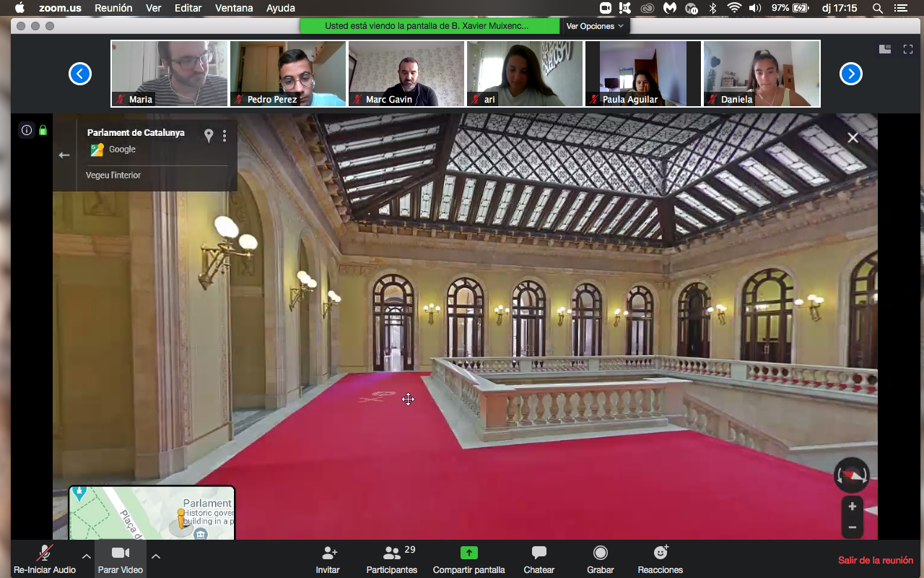Switch the gallery thumbnail view layout
924x578 pixels.
(885, 49)
